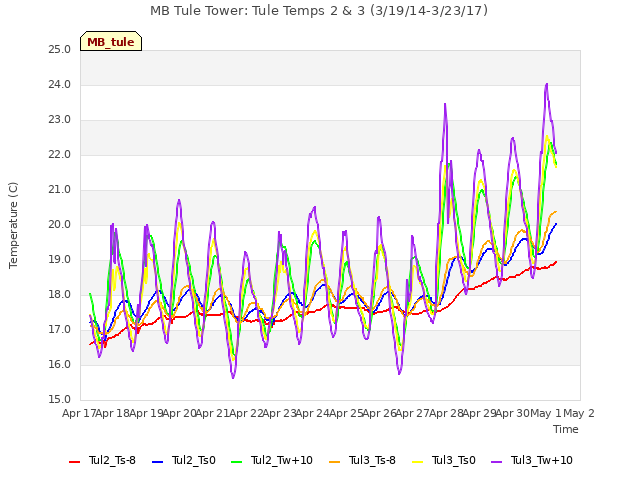Viewport: 640px width, 480px height.
Task: Click the purple Tul3_Tw+10 legend swatch
Action: coord(496,462)
